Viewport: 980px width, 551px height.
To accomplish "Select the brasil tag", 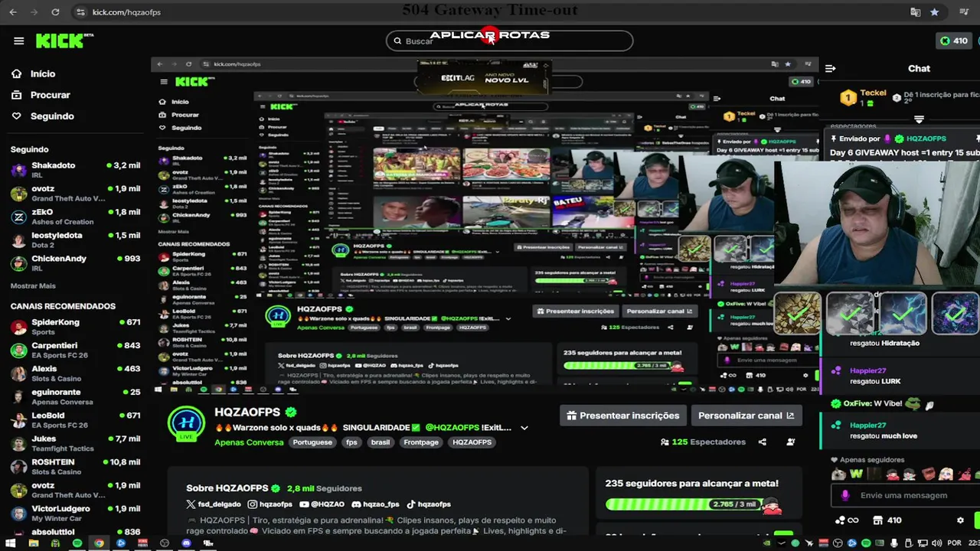I will click(x=381, y=442).
